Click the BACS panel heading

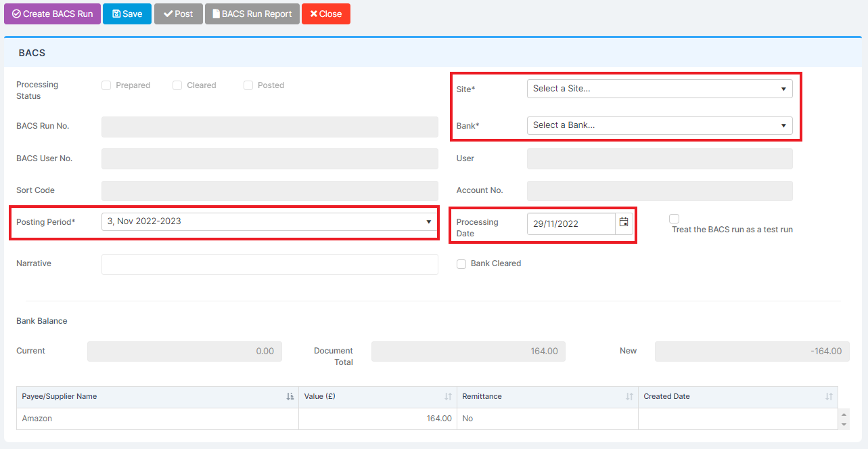32,53
